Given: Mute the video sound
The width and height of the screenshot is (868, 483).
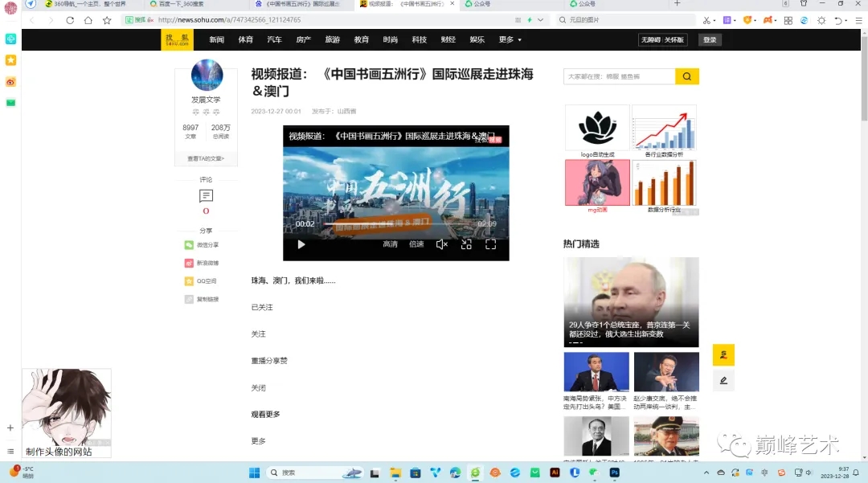Looking at the screenshot, I should click(441, 244).
